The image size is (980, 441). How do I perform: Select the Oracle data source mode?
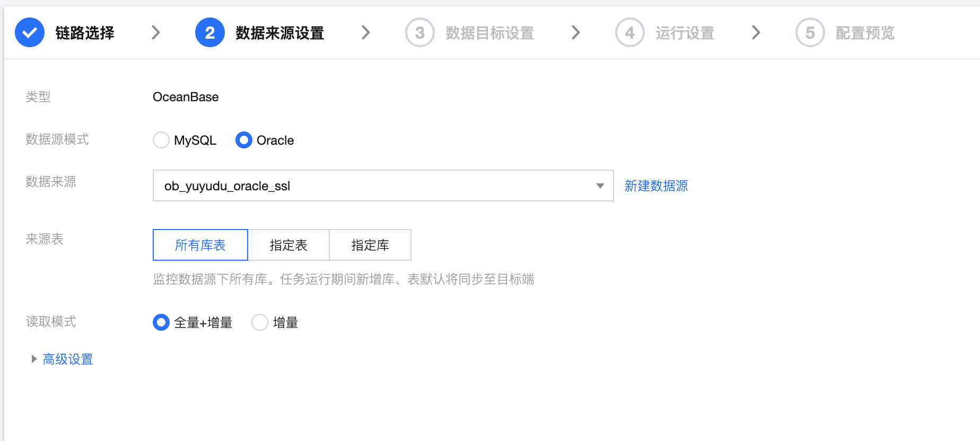coord(244,140)
